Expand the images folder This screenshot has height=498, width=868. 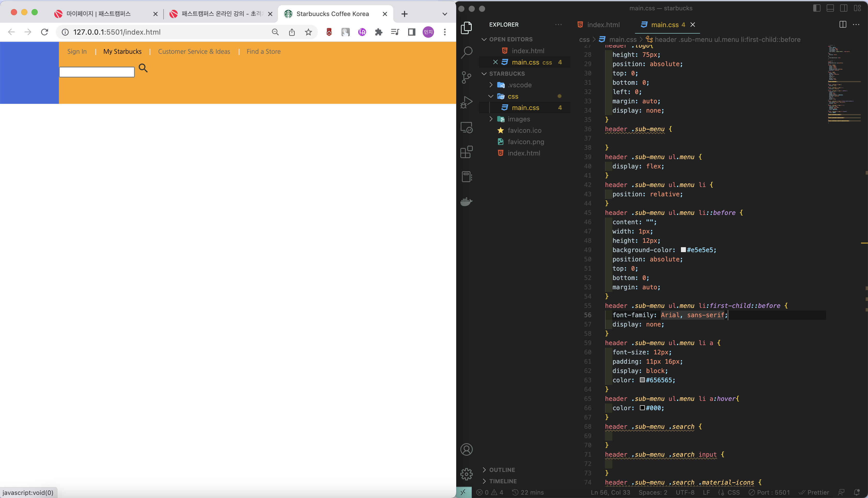tap(491, 119)
